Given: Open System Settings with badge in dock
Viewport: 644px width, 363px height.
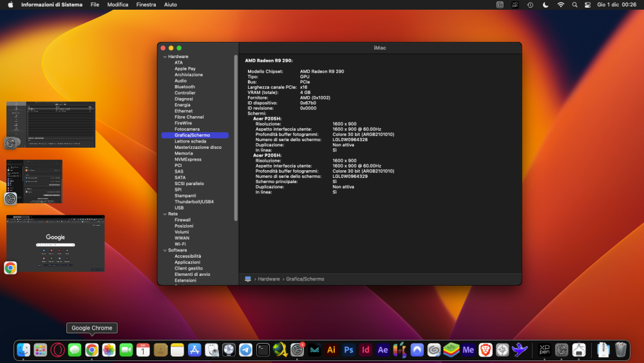Looking at the screenshot, I should pyautogui.click(x=297, y=350).
